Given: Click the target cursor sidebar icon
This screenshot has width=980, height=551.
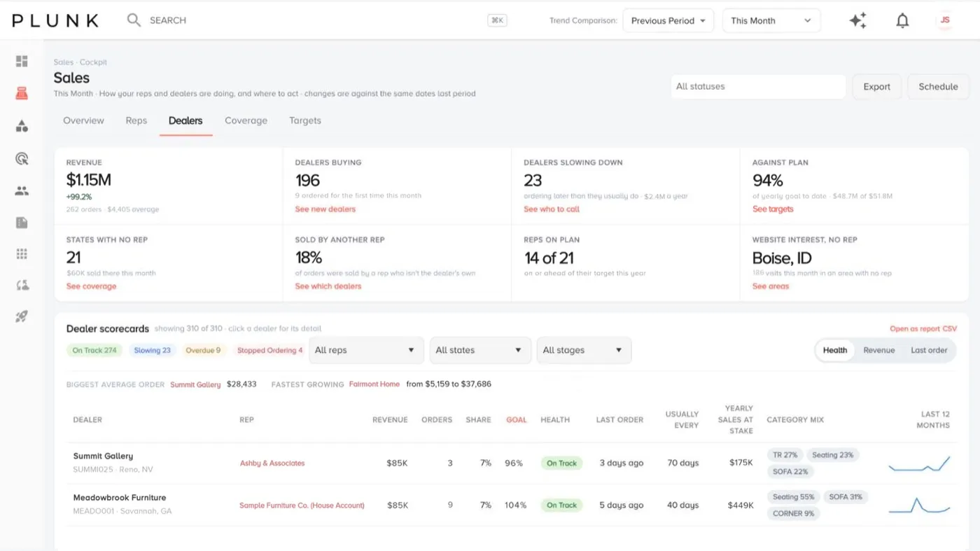Looking at the screenshot, I should pos(22,158).
